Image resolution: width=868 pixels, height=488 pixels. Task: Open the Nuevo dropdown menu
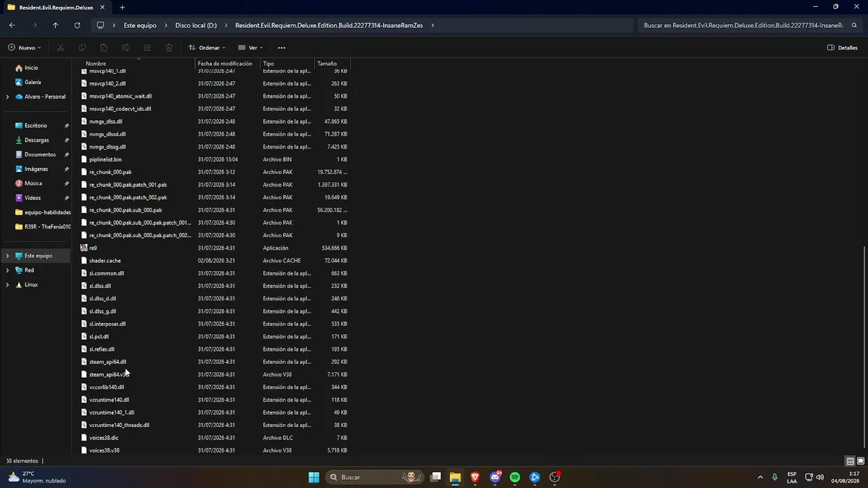[25, 47]
